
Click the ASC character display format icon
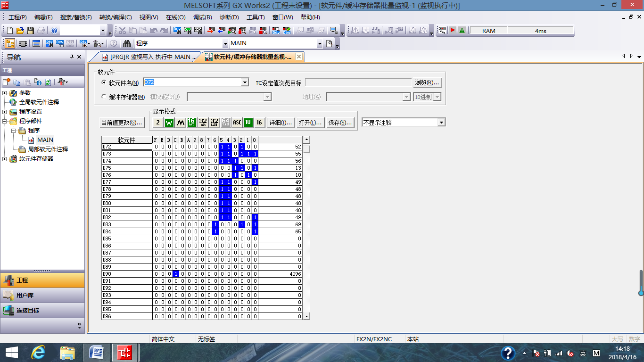point(237,123)
